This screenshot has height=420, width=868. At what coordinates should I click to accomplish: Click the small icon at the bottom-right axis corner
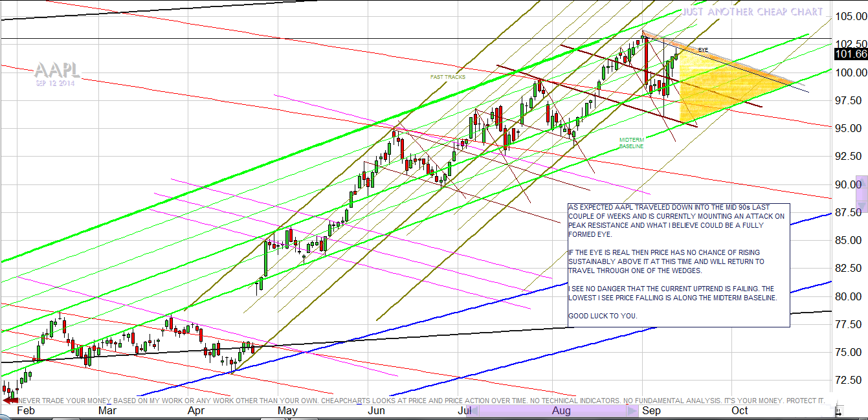pos(839,410)
